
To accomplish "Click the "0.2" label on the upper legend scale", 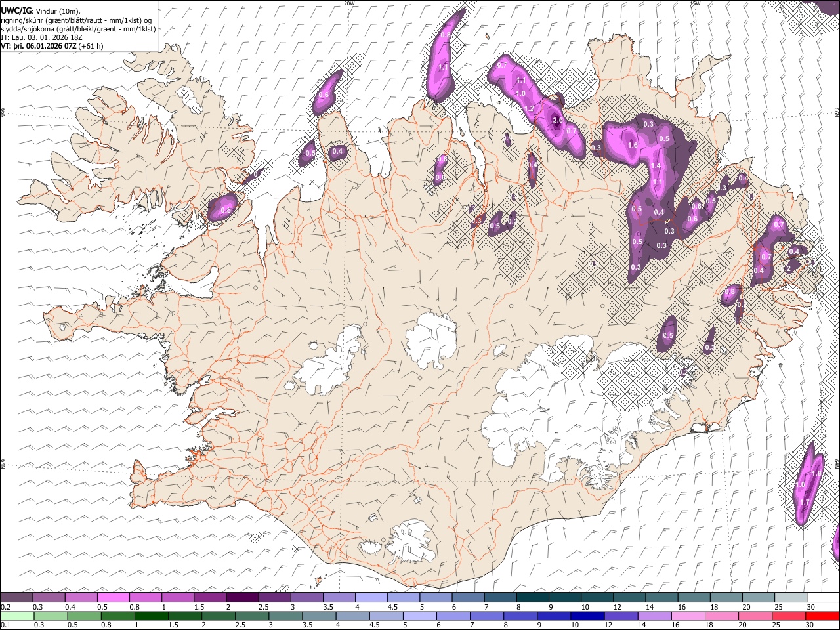I will [5, 607].
